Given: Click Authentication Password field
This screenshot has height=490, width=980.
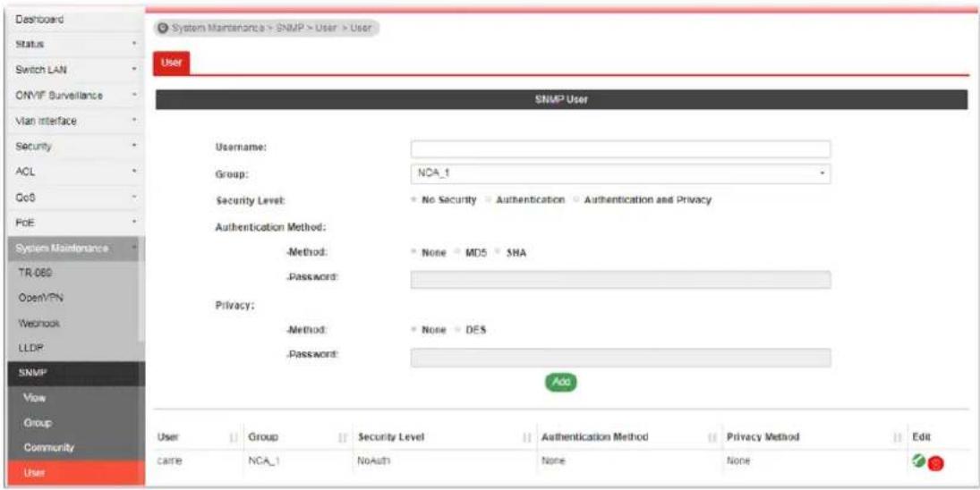Looking at the screenshot, I should pos(620,280).
